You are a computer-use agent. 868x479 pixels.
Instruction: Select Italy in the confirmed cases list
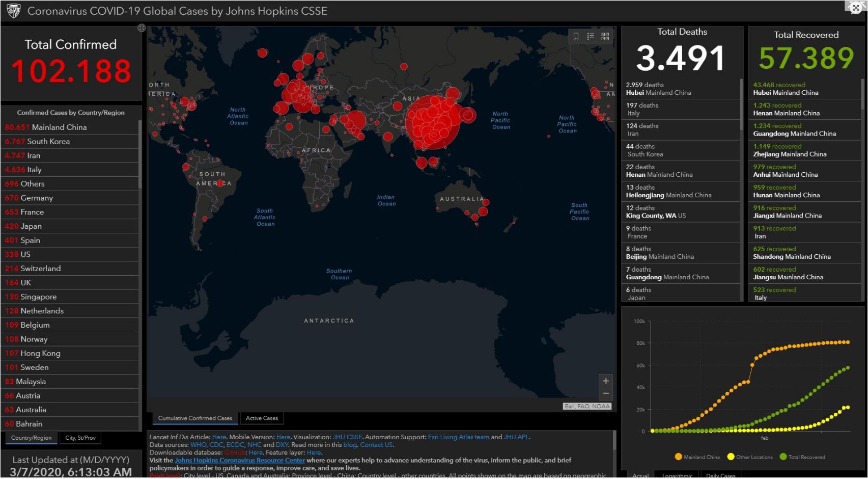click(x=70, y=170)
